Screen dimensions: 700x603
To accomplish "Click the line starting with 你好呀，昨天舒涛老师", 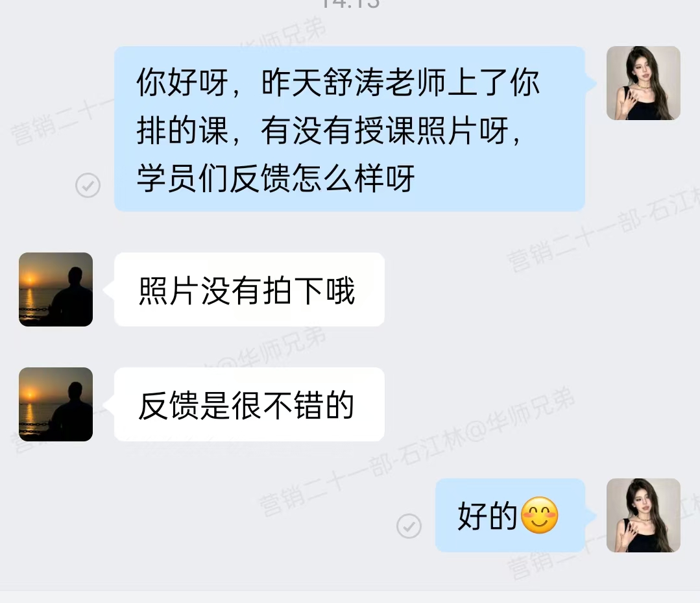I will tap(339, 82).
